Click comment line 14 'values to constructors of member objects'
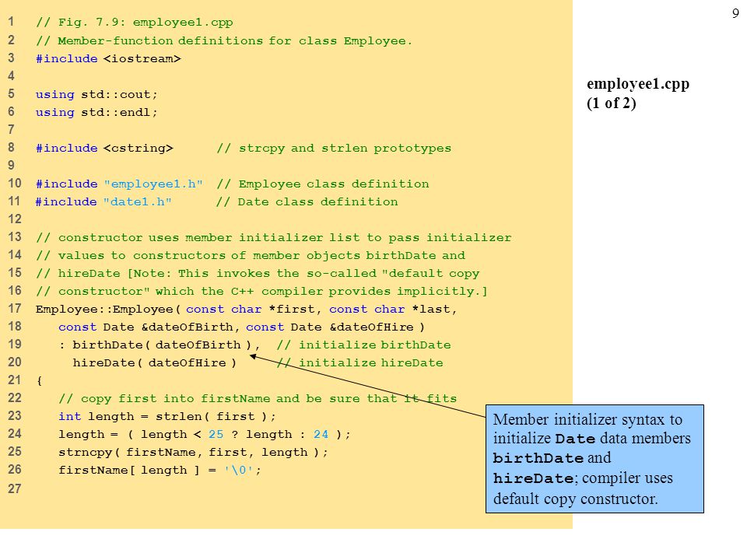The image size is (747, 560). coord(251,255)
